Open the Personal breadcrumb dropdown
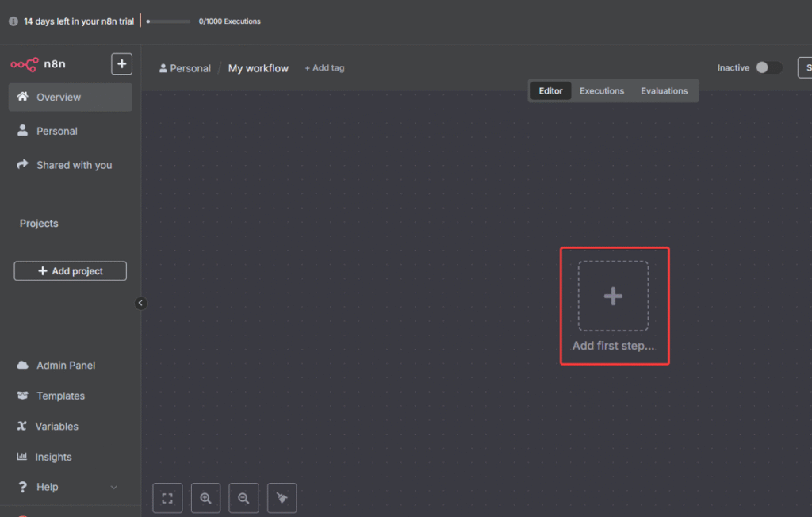The height and width of the screenshot is (517, 812). (x=185, y=68)
